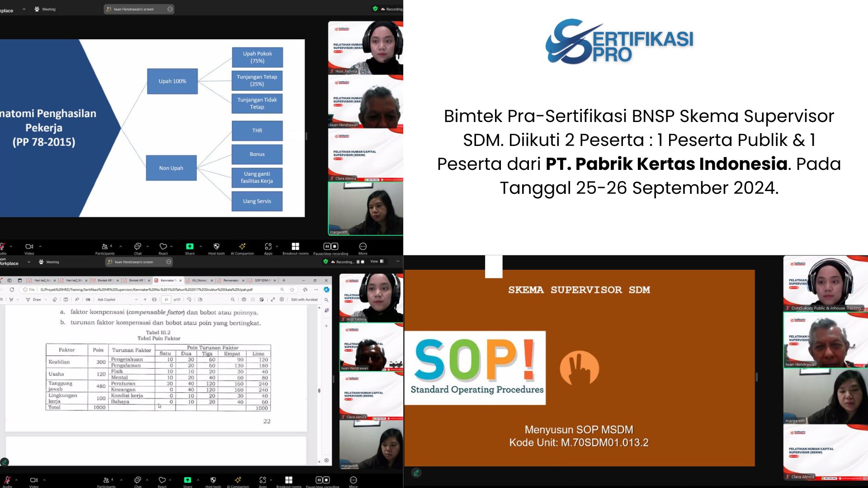Open Breakout rooms in Upah slide Zoom window
868x488 pixels.
click(295, 248)
